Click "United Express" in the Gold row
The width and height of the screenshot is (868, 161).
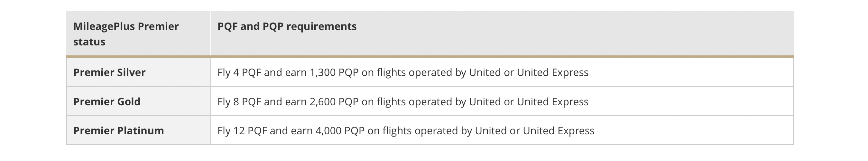coord(553,102)
